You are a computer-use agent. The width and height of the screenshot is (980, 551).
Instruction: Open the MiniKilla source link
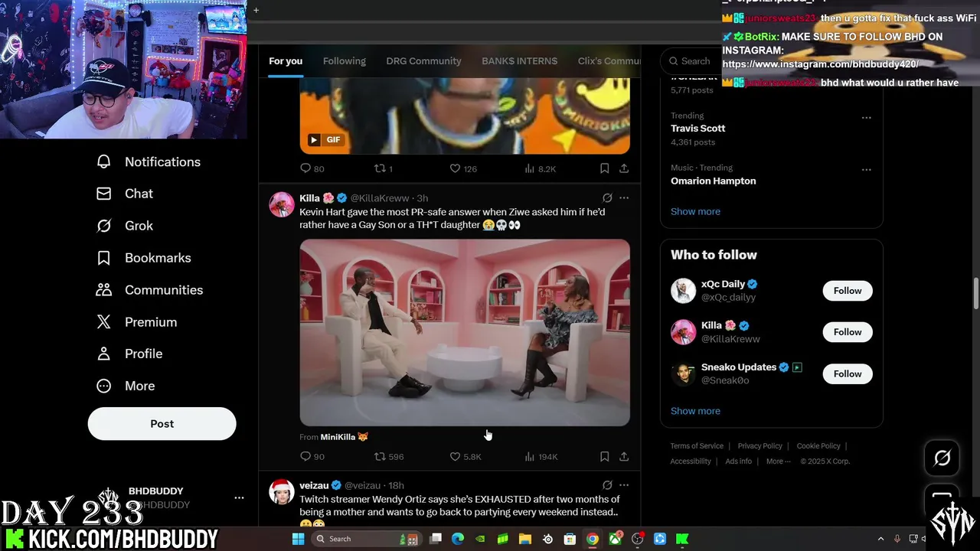(x=344, y=437)
